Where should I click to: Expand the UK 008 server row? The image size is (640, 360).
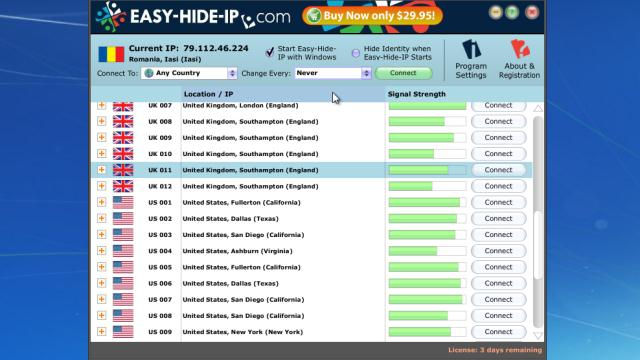click(102, 121)
